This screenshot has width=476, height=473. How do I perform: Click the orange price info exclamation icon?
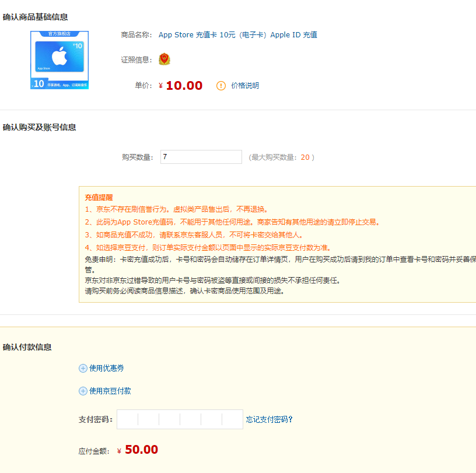221,86
